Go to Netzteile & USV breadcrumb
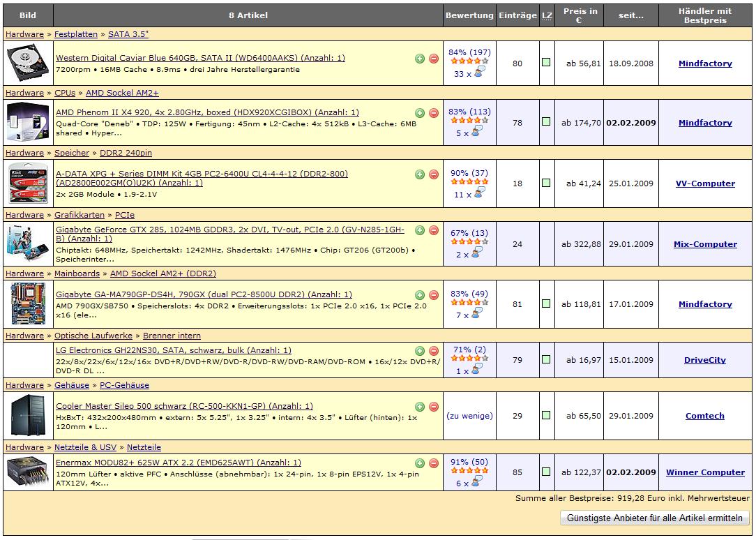 (x=85, y=447)
